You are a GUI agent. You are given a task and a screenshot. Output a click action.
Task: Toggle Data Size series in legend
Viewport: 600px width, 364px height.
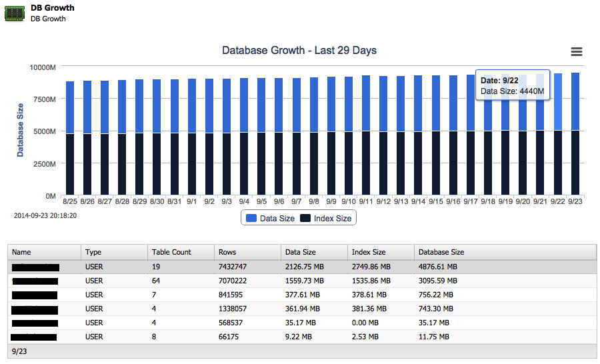coord(270,218)
